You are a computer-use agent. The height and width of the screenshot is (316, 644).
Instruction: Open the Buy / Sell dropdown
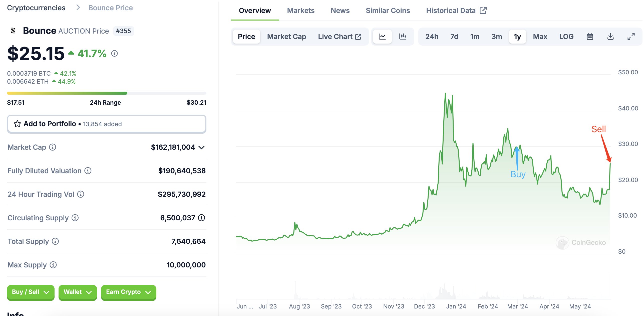pos(31,292)
